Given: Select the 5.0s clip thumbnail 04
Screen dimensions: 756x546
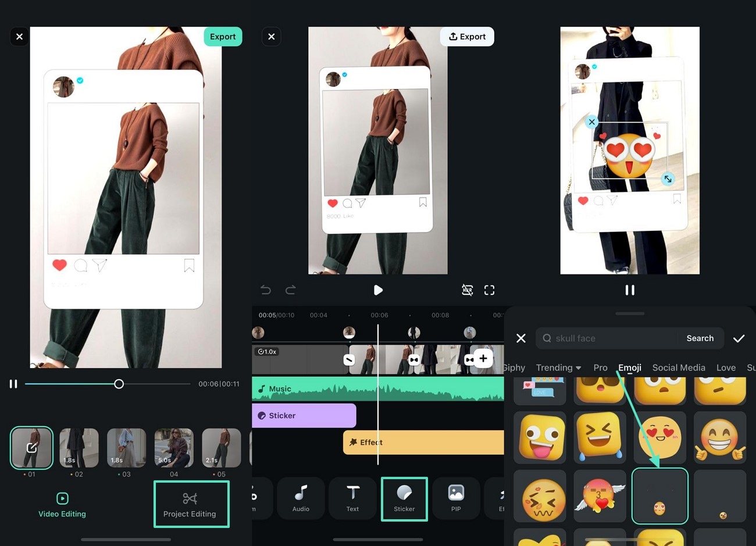Looking at the screenshot, I should [x=174, y=447].
